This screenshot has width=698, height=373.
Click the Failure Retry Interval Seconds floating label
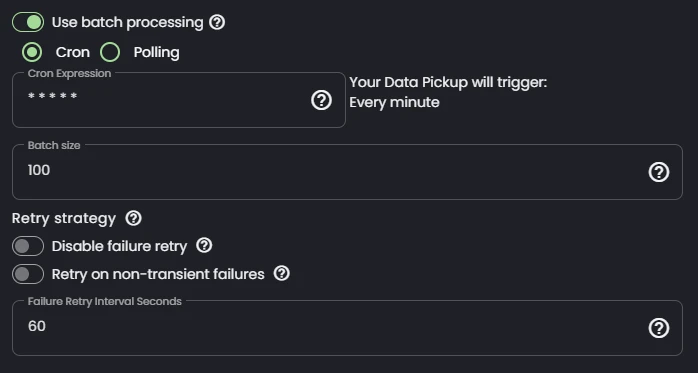pyautogui.click(x=105, y=301)
